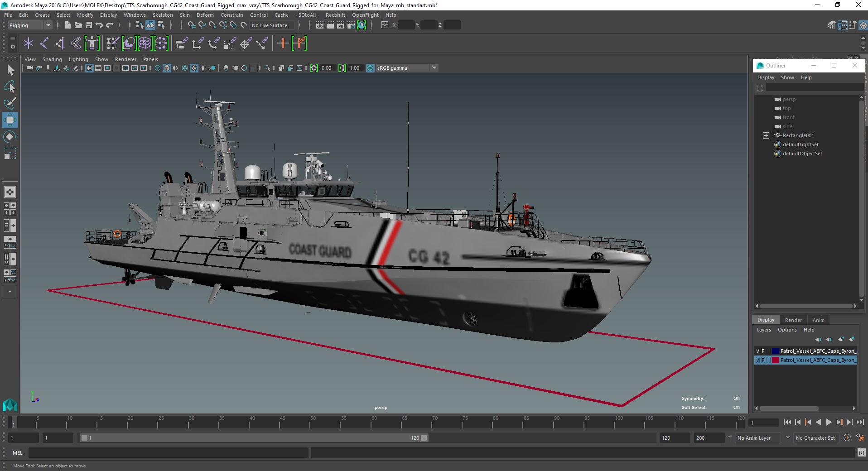Image resolution: width=868 pixels, height=471 pixels.
Task: Click the orange Set Key plus icon
Action: click(x=283, y=43)
